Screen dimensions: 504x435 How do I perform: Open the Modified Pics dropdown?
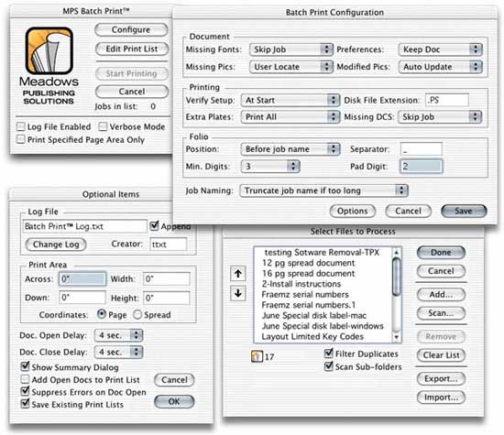(x=441, y=67)
